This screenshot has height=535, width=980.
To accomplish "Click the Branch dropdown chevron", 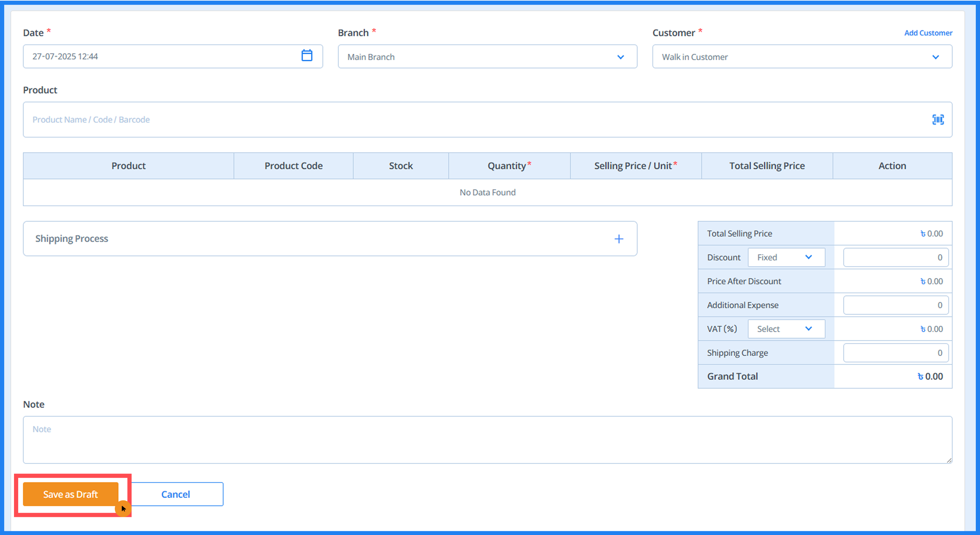I will tap(621, 57).
